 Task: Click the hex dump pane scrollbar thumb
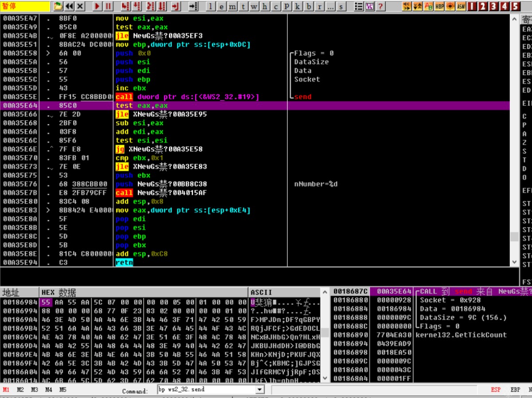coord(325,333)
